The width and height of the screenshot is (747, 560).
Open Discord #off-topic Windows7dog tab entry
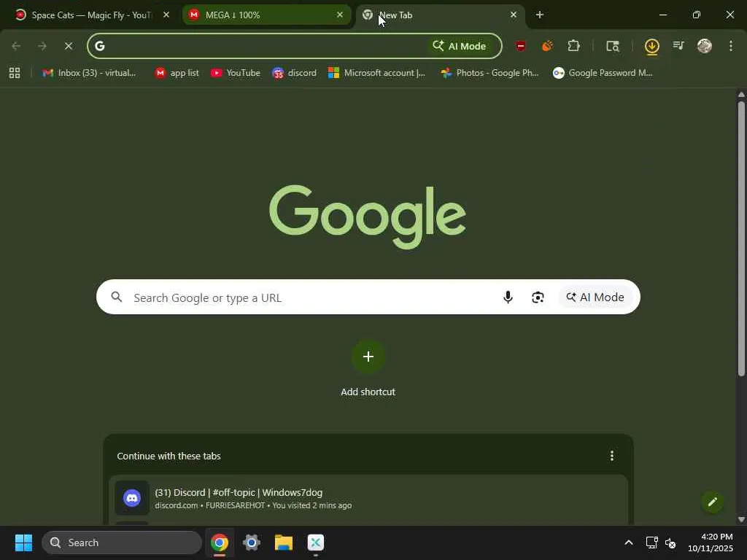[368, 498]
